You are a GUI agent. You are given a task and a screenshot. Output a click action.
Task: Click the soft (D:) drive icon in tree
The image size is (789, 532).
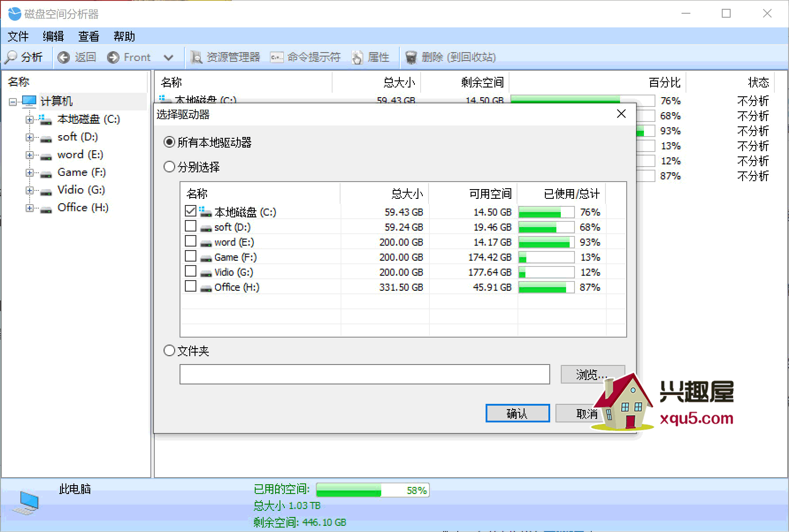(x=46, y=139)
